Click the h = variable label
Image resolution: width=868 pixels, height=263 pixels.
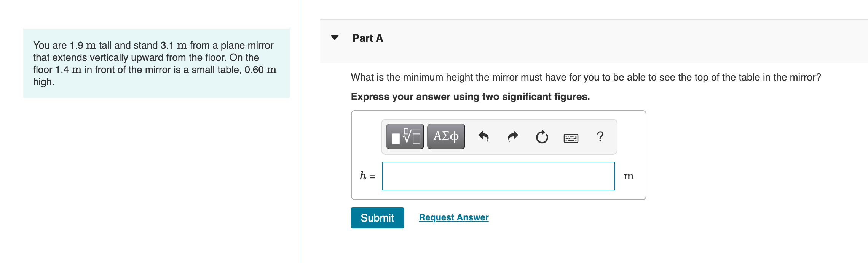(x=367, y=176)
